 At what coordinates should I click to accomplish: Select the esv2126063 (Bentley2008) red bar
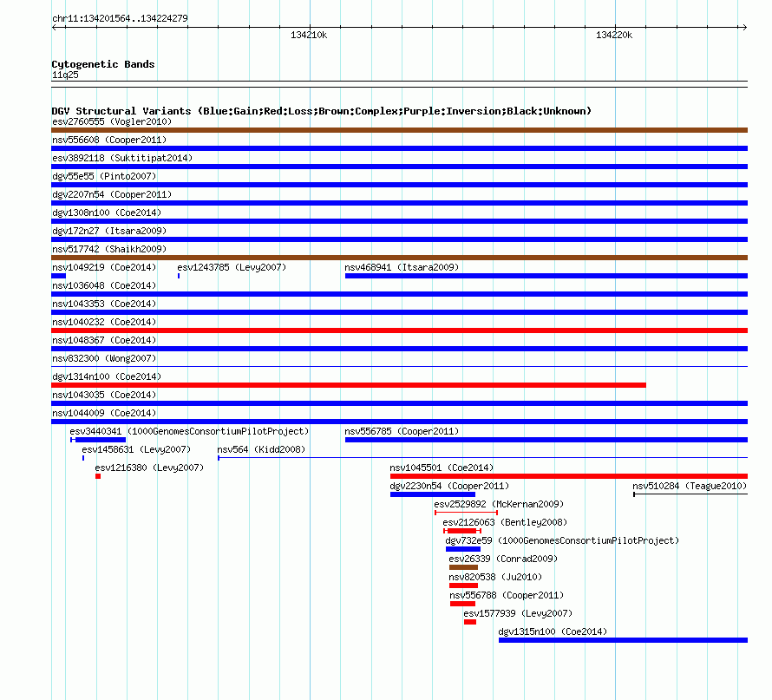coord(461,531)
